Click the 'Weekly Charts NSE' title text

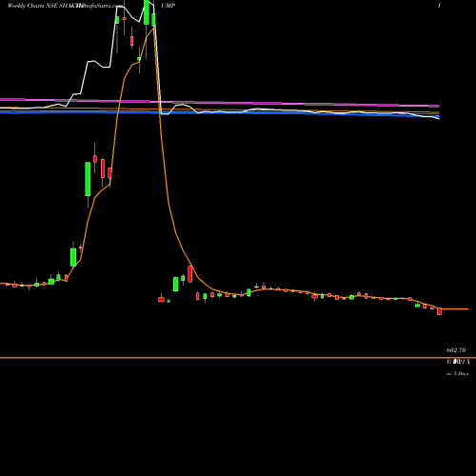click(x=32, y=6)
